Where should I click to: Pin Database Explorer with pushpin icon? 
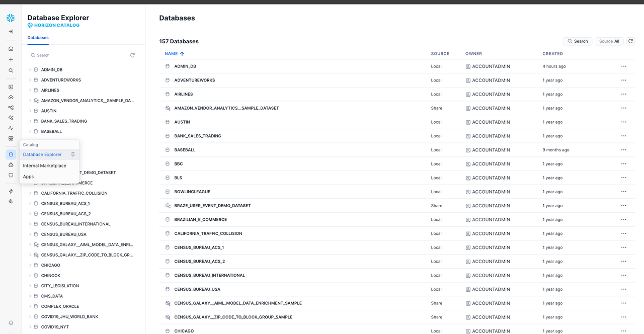[x=73, y=154]
